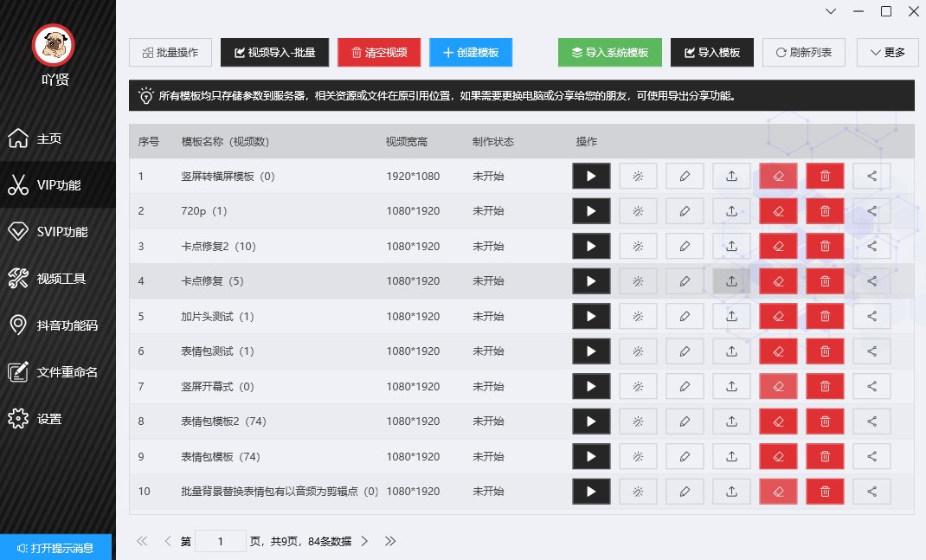Open the VIP功能 section
Screen dimensions: 926x560
point(58,185)
